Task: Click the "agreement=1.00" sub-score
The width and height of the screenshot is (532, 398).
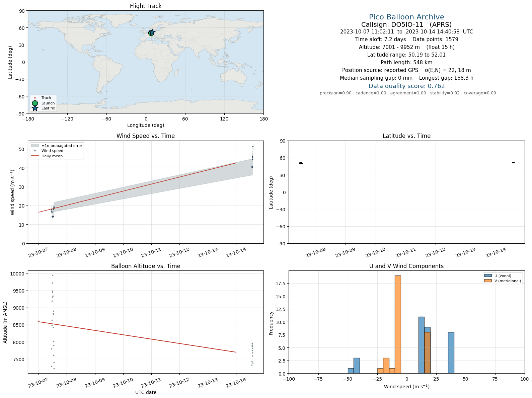Action: coord(408,93)
